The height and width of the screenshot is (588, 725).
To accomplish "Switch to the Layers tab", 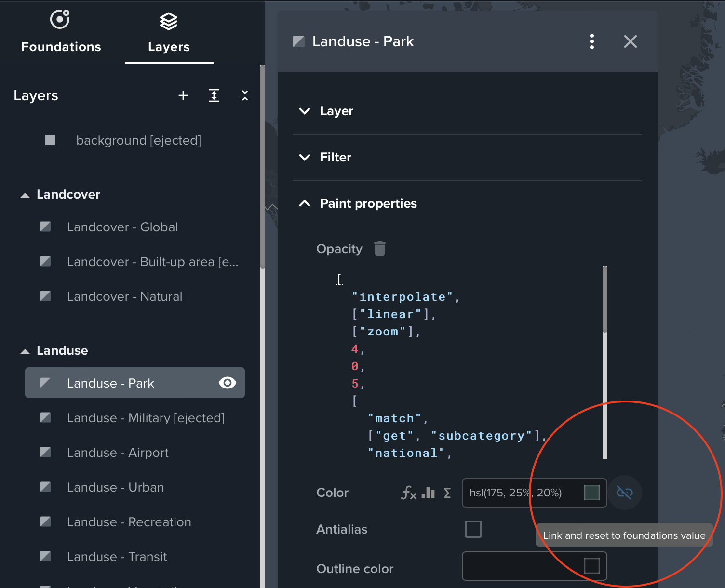I will 169,33.
